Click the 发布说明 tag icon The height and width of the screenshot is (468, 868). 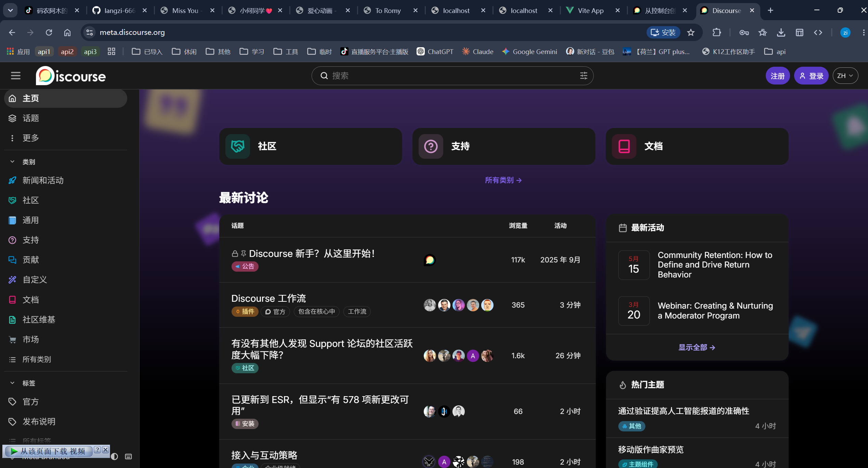pyautogui.click(x=12, y=421)
